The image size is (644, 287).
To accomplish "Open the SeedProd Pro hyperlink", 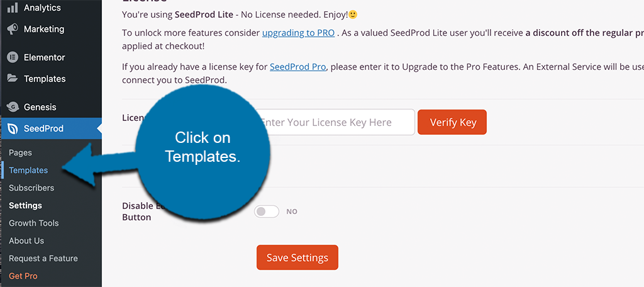I will click(298, 67).
